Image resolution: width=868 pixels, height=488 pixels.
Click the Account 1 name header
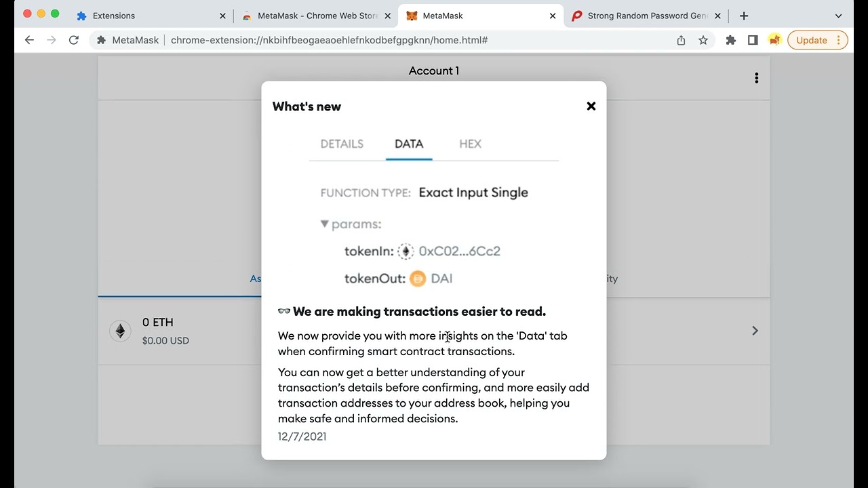pyautogui.click(x=434, y=70)
